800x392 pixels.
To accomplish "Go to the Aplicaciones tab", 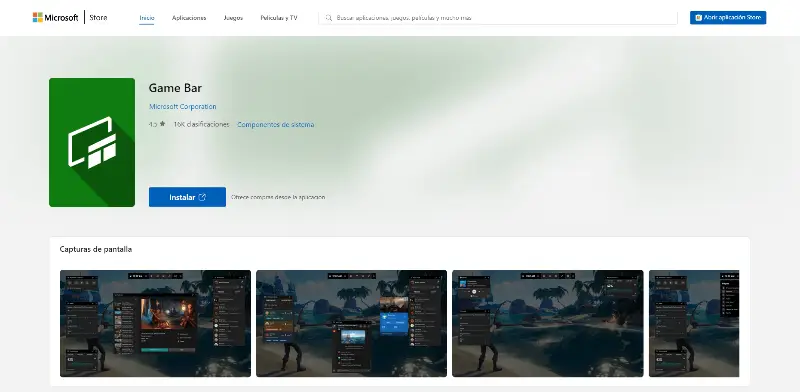I will (189, 17).
